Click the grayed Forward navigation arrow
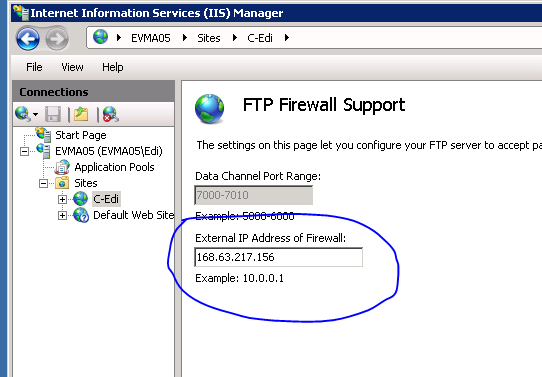Viewport: 542px width, 377px height. click(x=57, y=39)
